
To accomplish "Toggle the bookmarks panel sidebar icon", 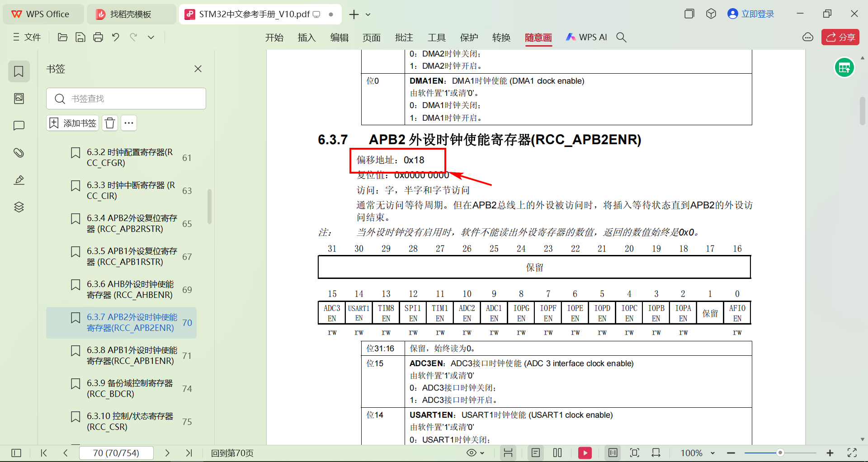I will [x=19, y=71].
